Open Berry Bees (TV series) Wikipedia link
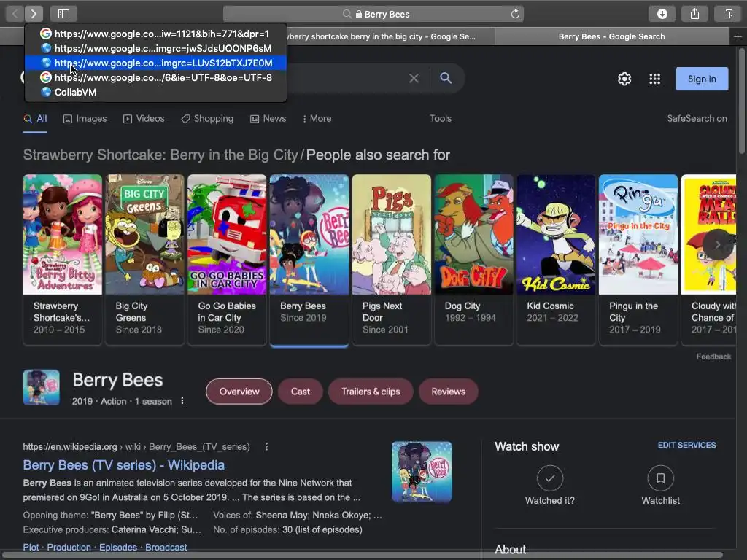Screen dimensions: 747x560 pyautogui.click(x=124, y=464)
